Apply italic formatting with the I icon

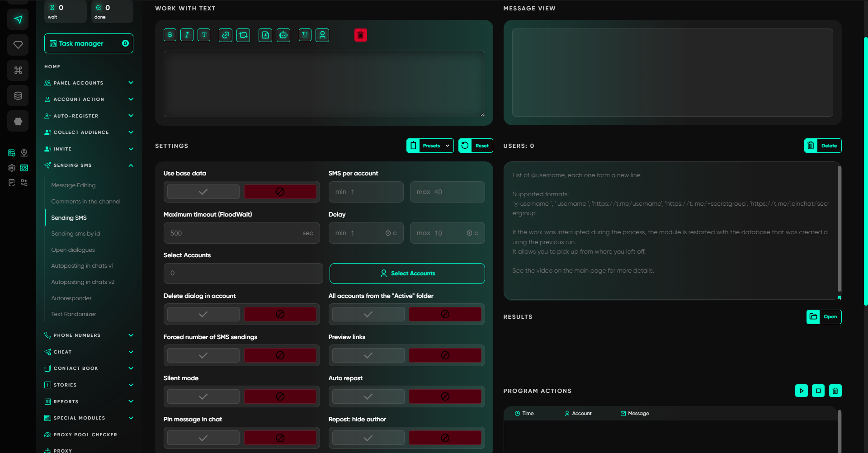[x=187, y=35]
